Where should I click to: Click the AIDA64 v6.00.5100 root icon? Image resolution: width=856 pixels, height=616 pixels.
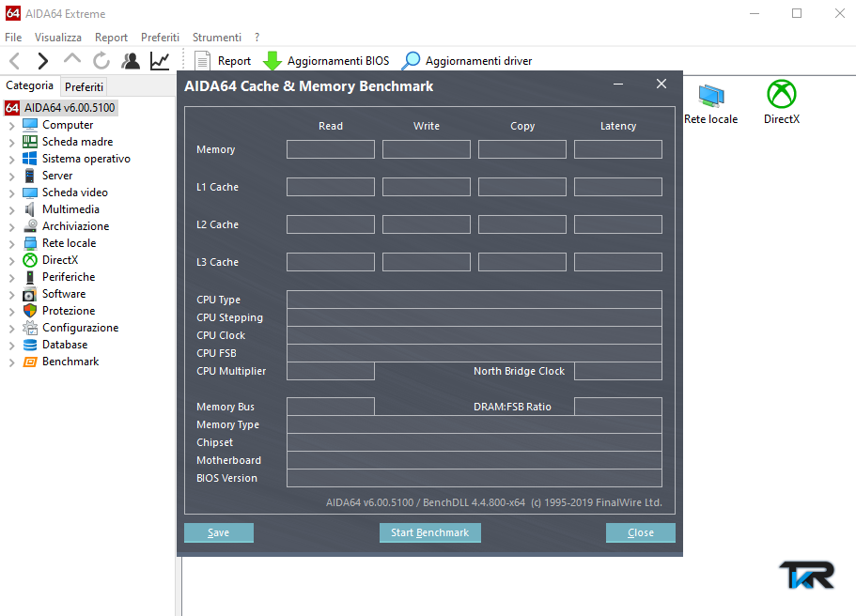point(12,108)
